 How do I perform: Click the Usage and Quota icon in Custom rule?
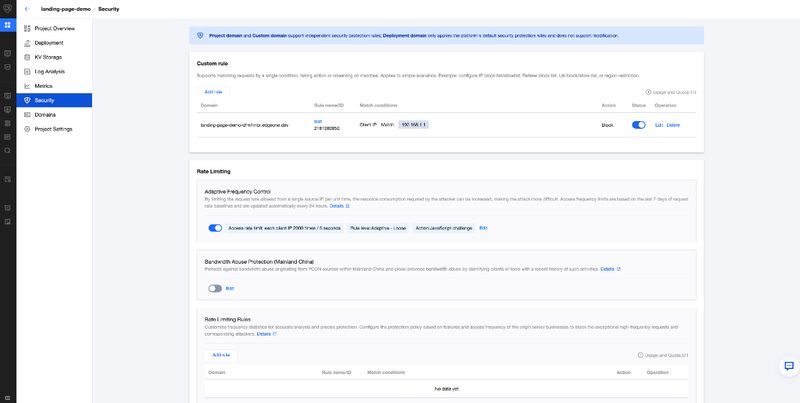coord(649,91)
